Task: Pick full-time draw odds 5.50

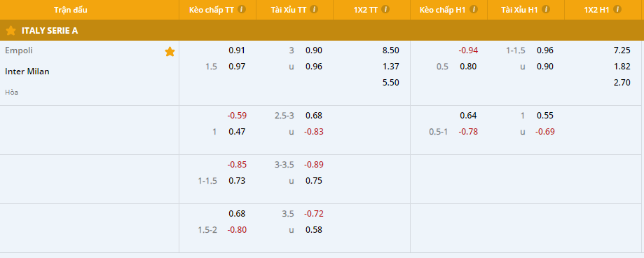Action: tap(390, 83)
